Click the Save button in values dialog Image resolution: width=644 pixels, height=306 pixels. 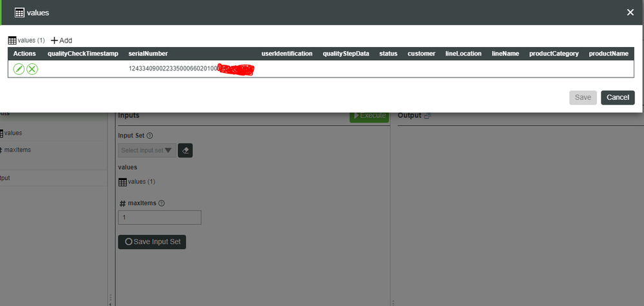(583, 97)
